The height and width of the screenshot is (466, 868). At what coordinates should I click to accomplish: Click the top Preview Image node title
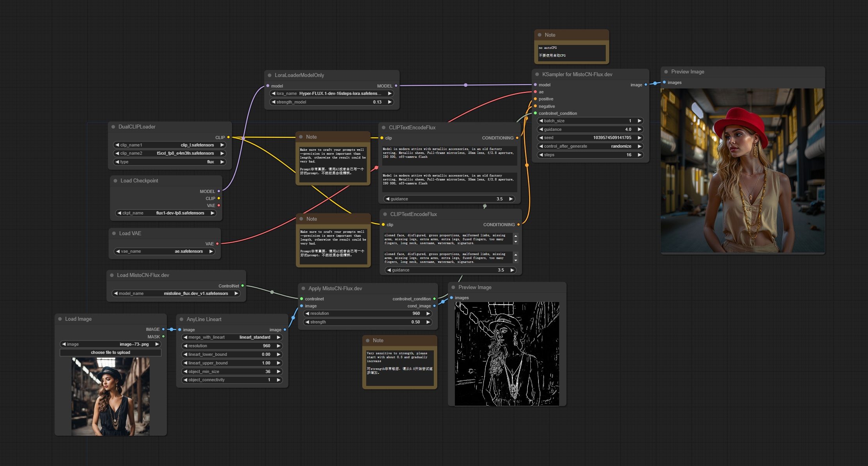687,72
